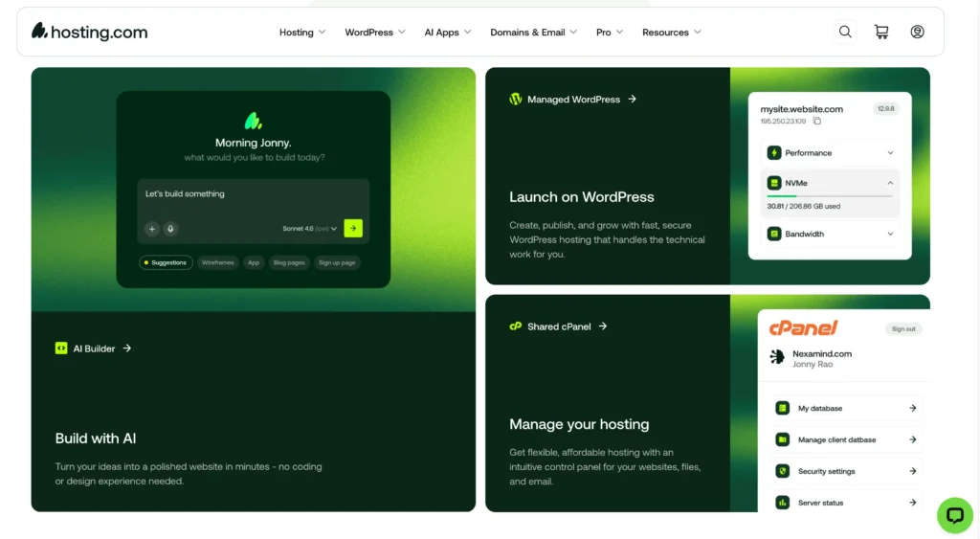This screenshot has width=980, height=539.
Task: Click the hosting.com logo
Action: (x=89, y=32)
